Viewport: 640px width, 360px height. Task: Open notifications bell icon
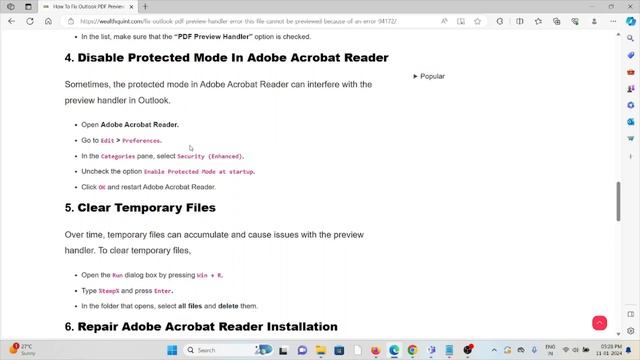coord(629,350)
